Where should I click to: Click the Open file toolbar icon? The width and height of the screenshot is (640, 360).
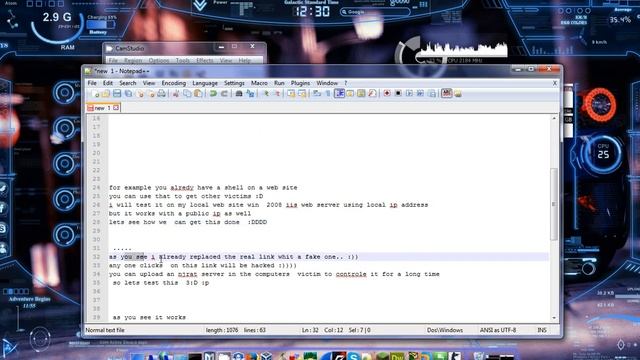pos(105,94)
